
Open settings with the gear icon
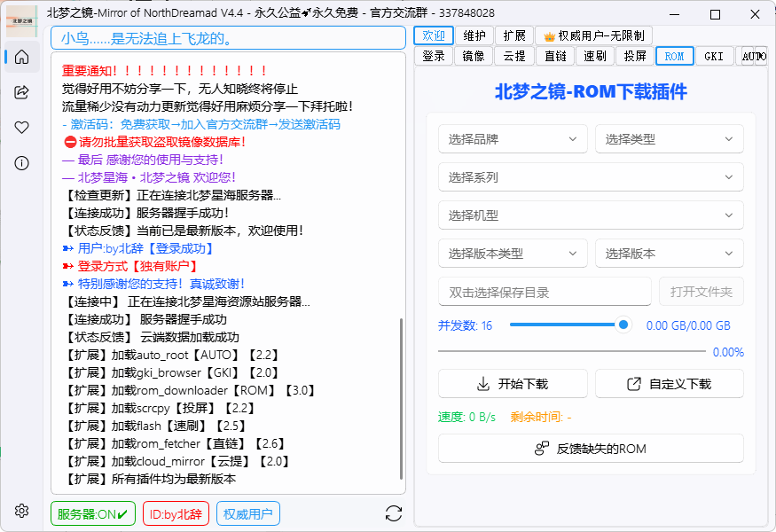(20, 511)
